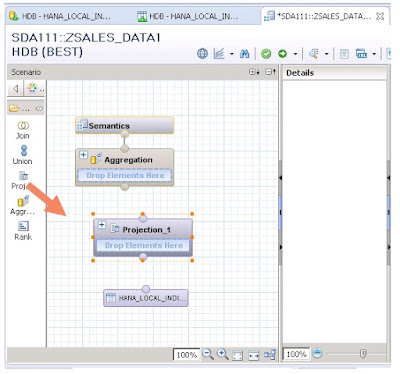Click Drop Elements Here in Projection_1 node

coord(144,246)
